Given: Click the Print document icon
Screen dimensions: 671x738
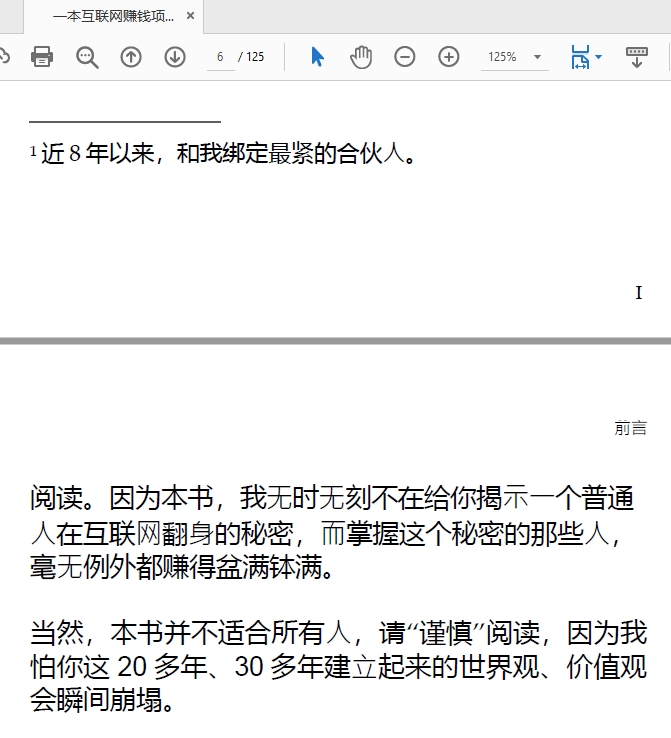Looking at the screenshot, I should click(x=41, y=57).
